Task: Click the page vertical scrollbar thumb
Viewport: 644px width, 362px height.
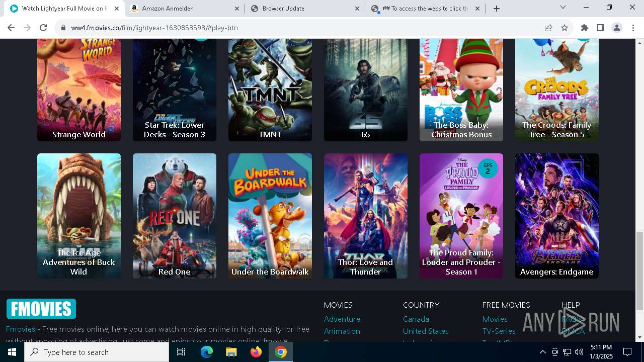Action: pyautogui.click(x=639, y=270)
